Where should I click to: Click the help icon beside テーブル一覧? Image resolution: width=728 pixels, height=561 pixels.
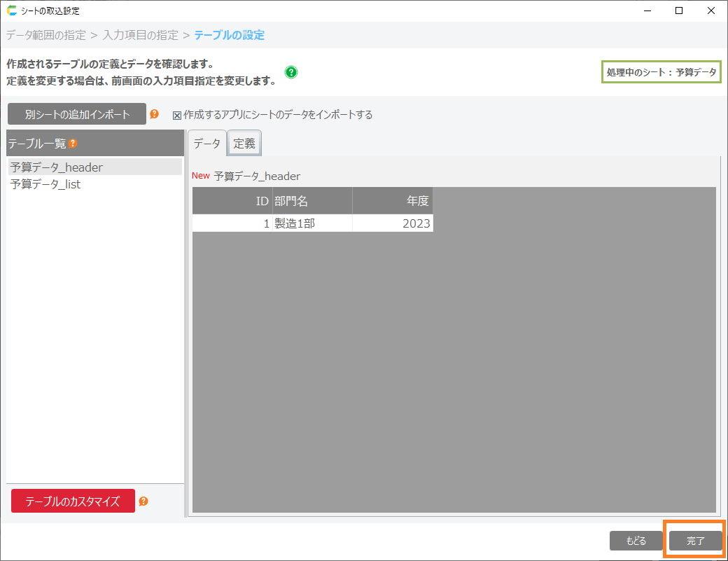pos(72,144)
